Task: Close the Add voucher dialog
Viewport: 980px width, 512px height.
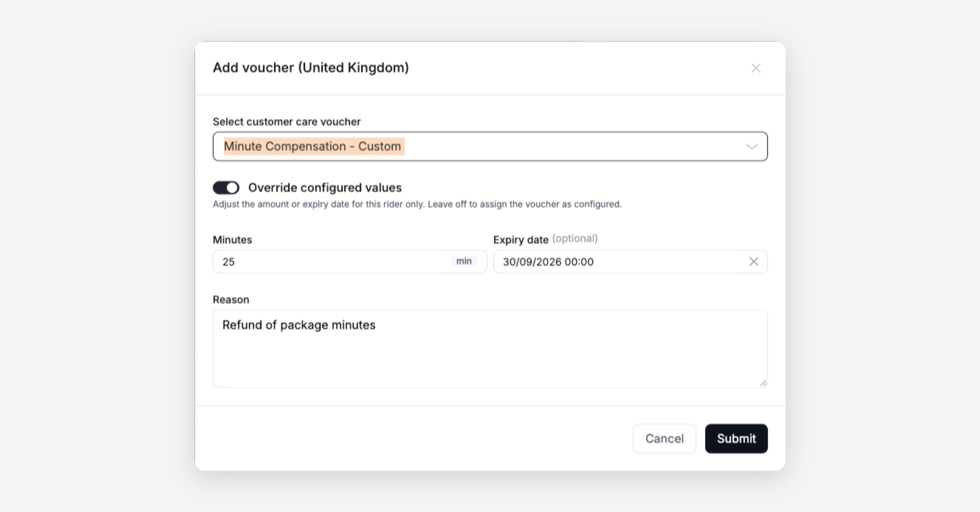Action: [x=756, y=68]
